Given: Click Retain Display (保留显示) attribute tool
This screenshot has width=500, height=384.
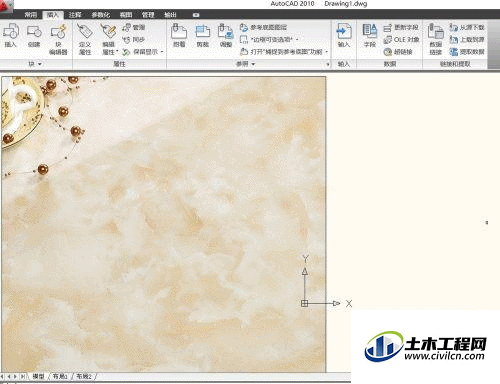Looking at the screenshot, I should tap(140, 52).
